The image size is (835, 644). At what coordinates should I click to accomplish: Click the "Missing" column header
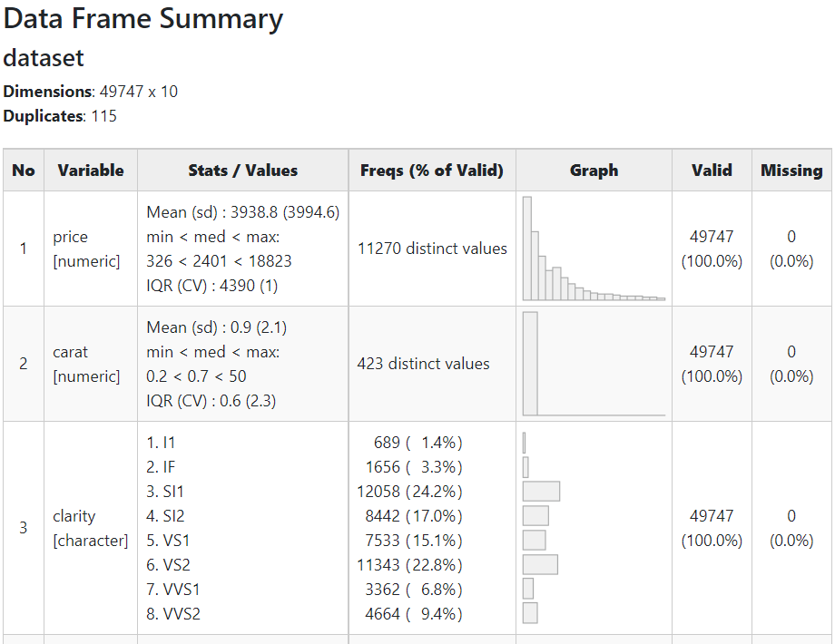click(x=791, y=171)
